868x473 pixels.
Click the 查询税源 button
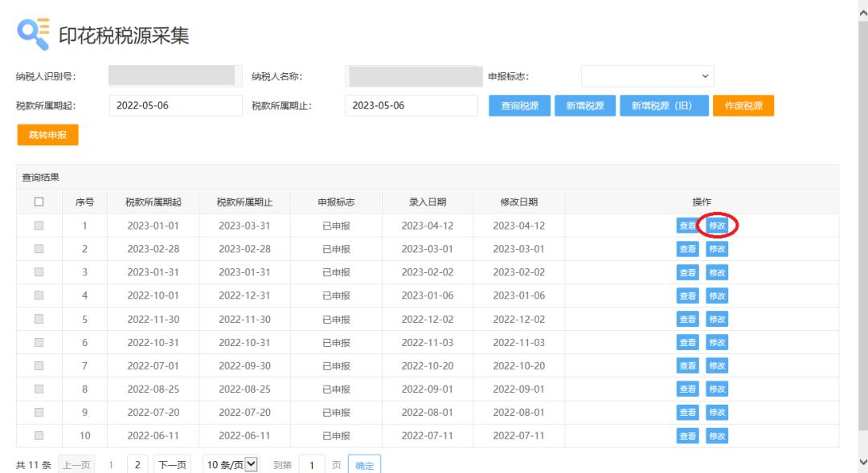(x=518, y=105)
